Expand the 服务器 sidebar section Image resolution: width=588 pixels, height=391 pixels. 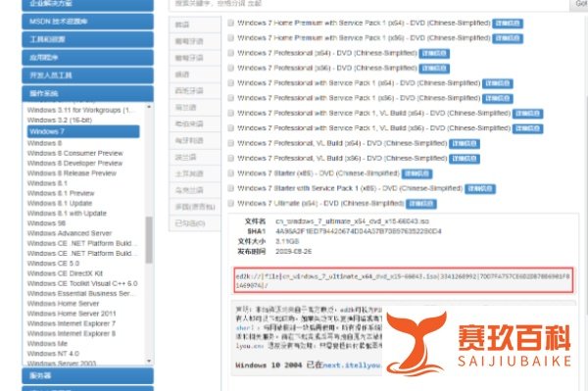pyautogui.click(x=88, y=375)
